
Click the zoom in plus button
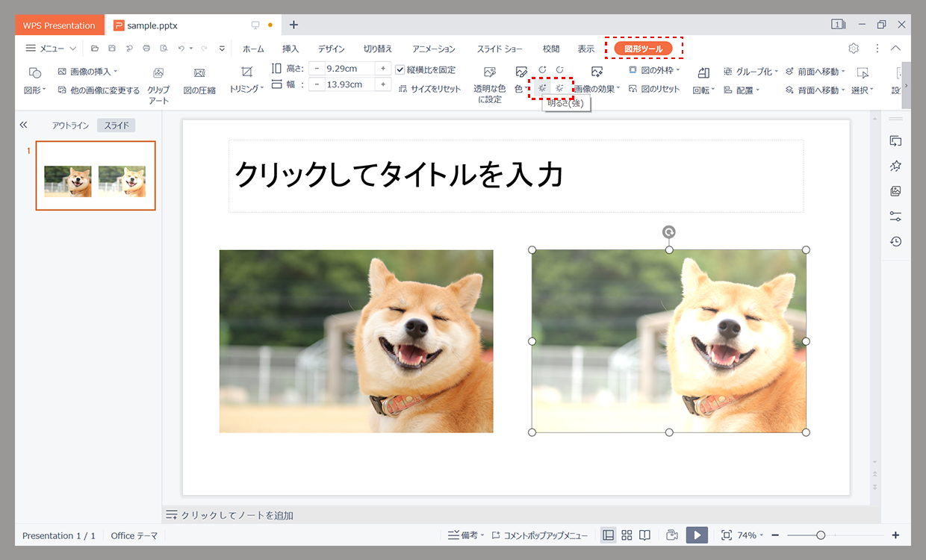point(895,535)
